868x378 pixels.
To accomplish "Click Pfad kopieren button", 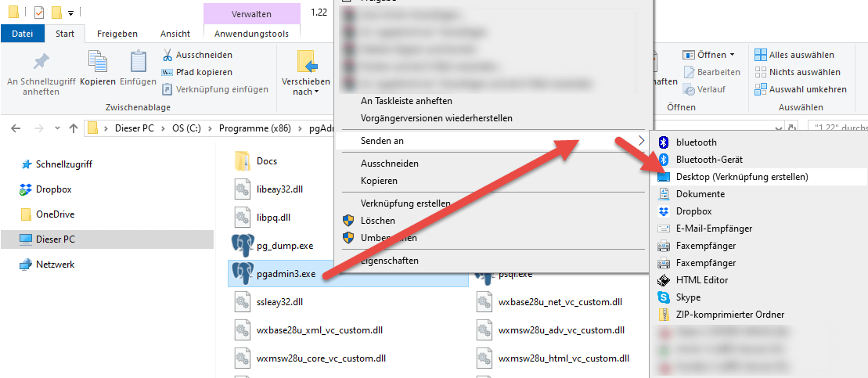I will click(203, 72).
